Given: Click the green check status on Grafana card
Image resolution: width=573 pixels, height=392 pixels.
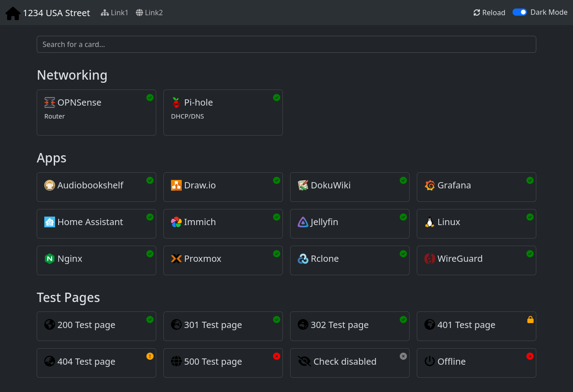Looking at the screenshot, I should coord(530,180).
